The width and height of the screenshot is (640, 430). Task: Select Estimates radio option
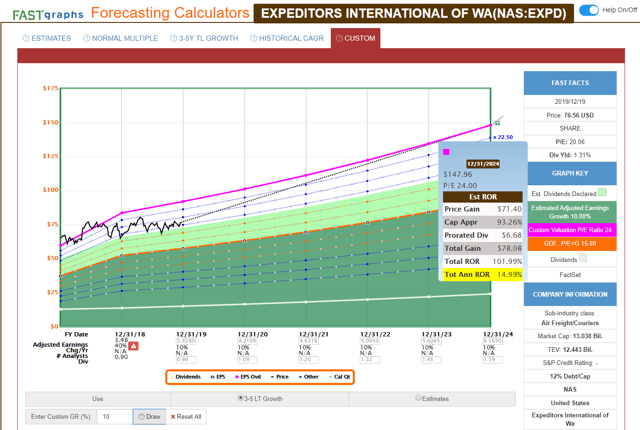(x=418, y=397)
